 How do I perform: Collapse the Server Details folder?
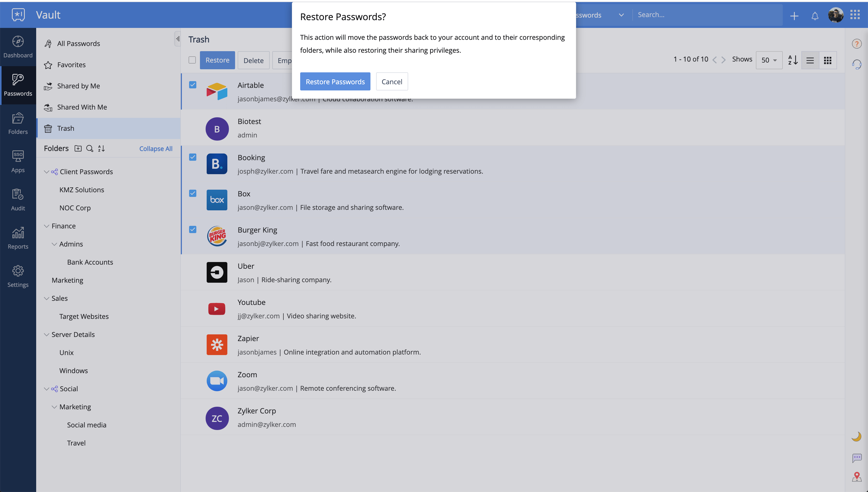47,334
